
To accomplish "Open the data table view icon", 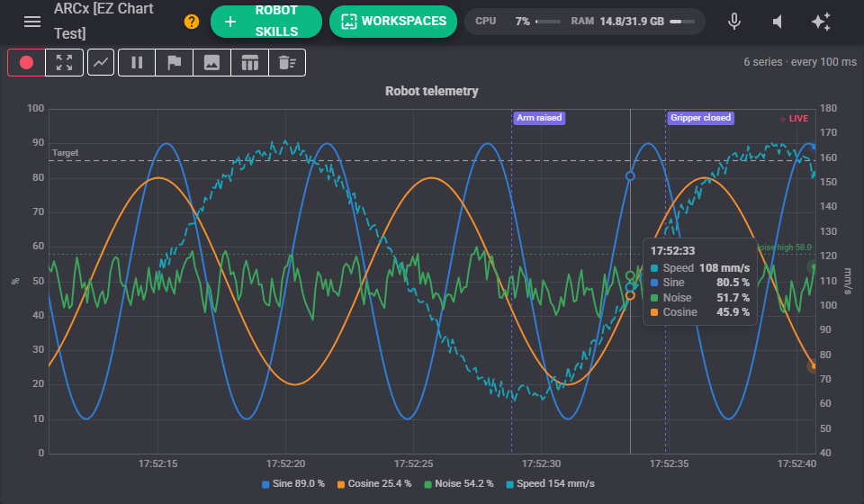I will 249,62.
